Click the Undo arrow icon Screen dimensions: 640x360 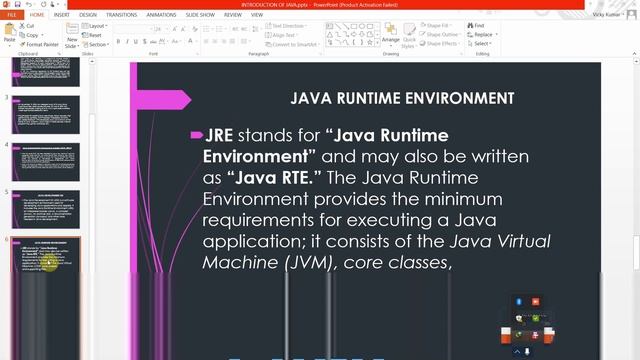tap(29, 4)
